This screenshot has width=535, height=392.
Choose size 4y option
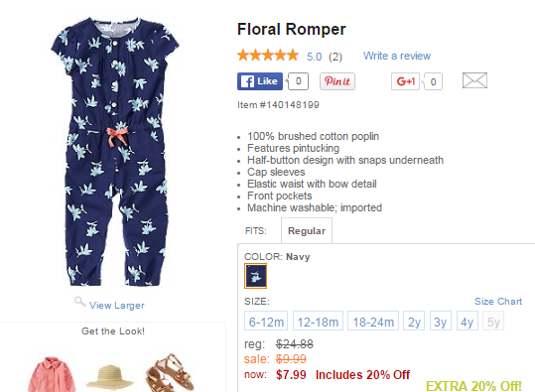468,321
